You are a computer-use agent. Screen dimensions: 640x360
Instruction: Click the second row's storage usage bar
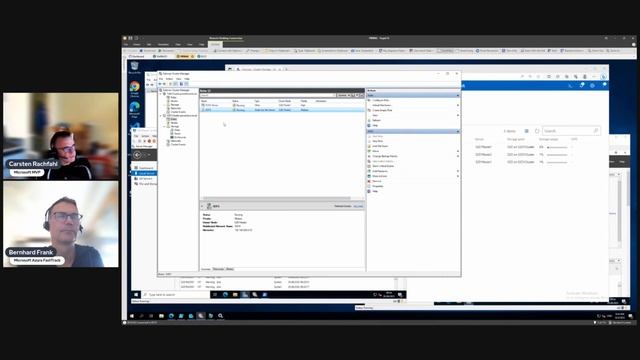[x=558, y=155]
